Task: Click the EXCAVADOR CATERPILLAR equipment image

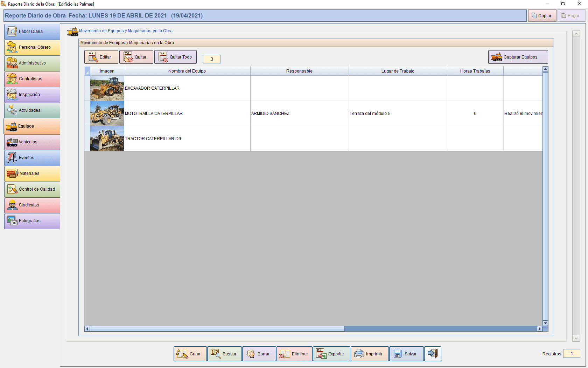Action: (107, 88)
